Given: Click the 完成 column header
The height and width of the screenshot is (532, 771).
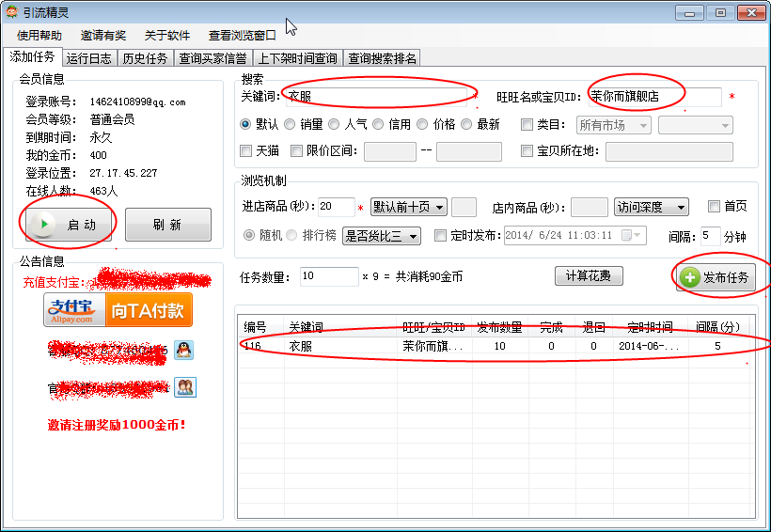Looking at the screenshot, I should tap(551, 327).
